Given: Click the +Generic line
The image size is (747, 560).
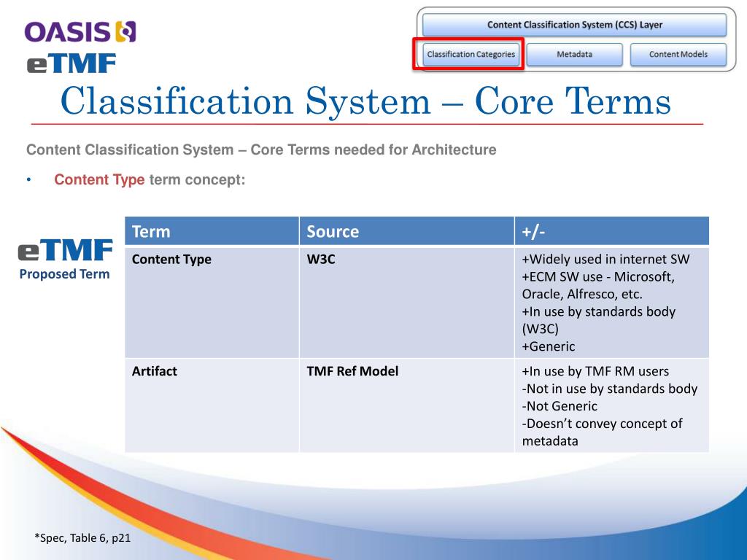Looking at the screenshot, I should click(549, 346).
